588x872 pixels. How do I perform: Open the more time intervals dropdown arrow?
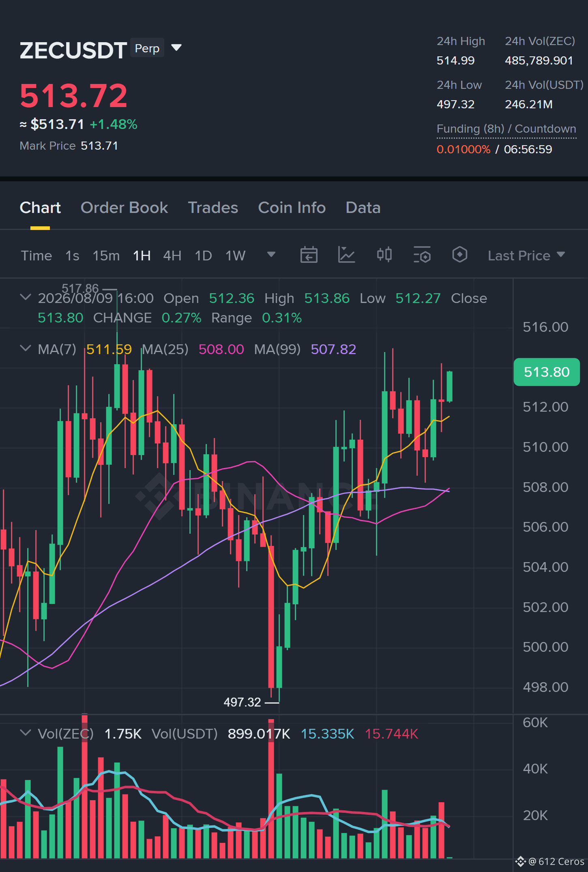271,255
